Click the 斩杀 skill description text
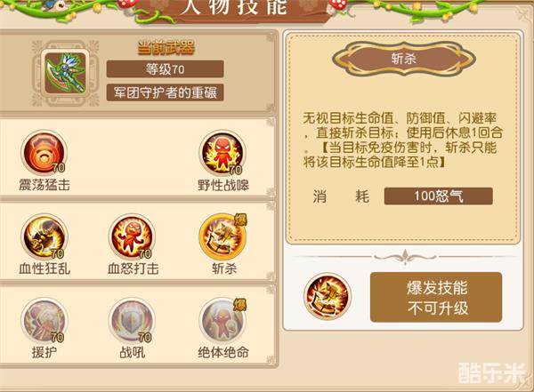This screenshot has height=392, width=534. click(403, 140)
